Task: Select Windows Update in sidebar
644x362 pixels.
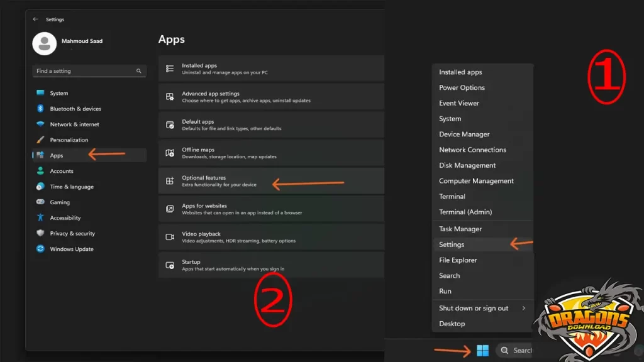Action: click(x=72, y=249)
